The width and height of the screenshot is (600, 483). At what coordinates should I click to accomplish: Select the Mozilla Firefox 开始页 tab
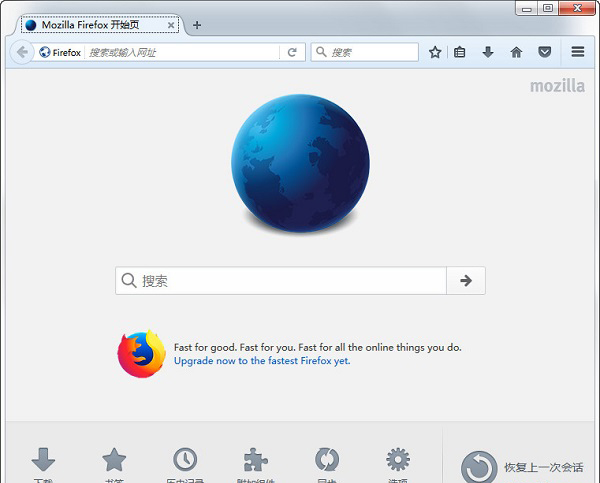pos(100,25)
